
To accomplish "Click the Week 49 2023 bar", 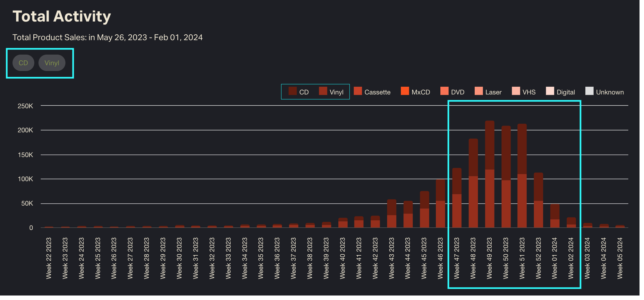I will pos(489,174).
